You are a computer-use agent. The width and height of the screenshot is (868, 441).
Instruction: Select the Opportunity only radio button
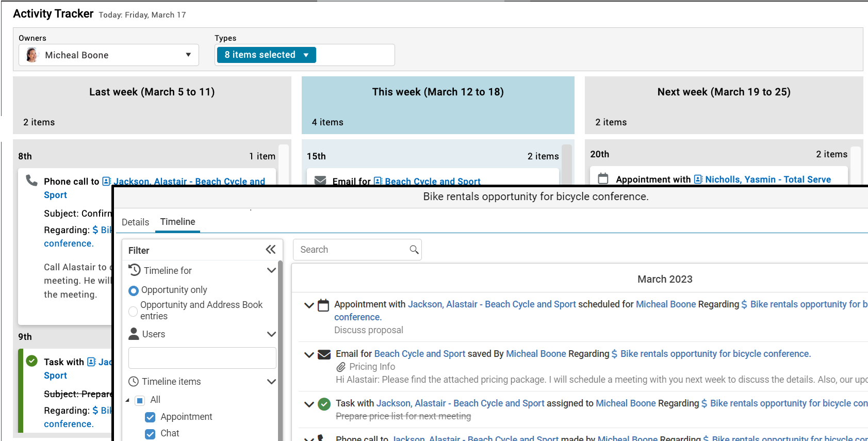[134, 290]
